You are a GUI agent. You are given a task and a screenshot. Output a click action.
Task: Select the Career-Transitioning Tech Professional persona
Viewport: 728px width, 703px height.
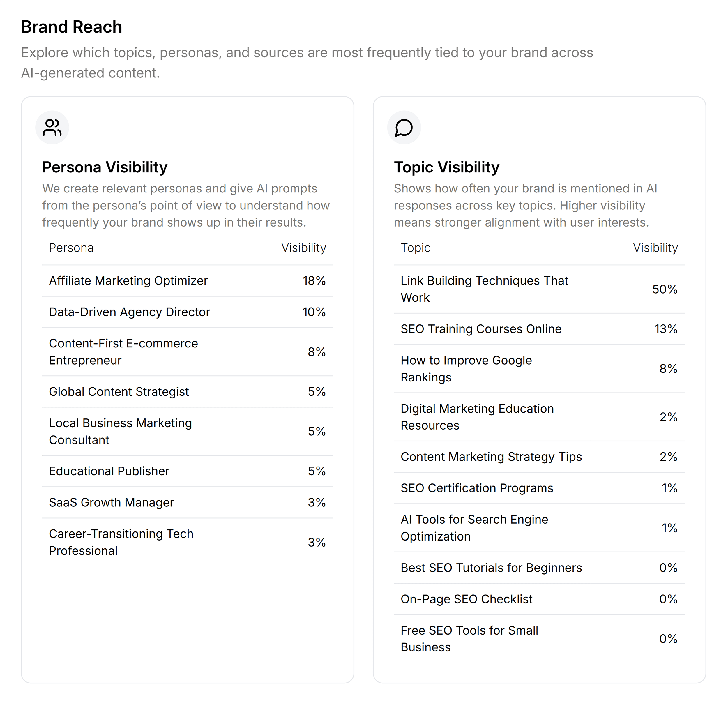[121, 542]
